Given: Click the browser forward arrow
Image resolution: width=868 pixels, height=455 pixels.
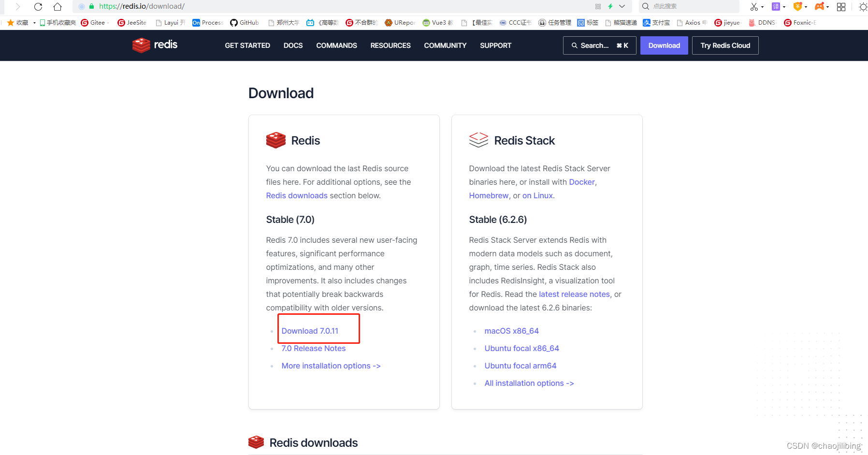Looking at the screenshot, I should pos(18,6).
